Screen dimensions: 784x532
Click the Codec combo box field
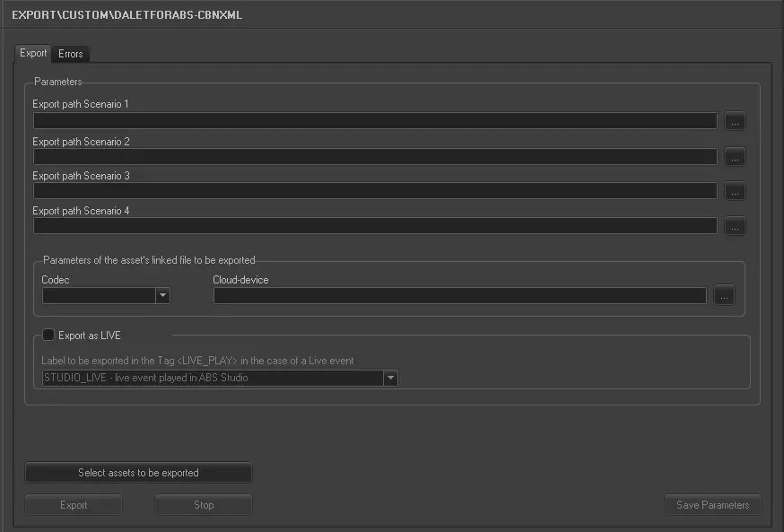click(99, 295)
